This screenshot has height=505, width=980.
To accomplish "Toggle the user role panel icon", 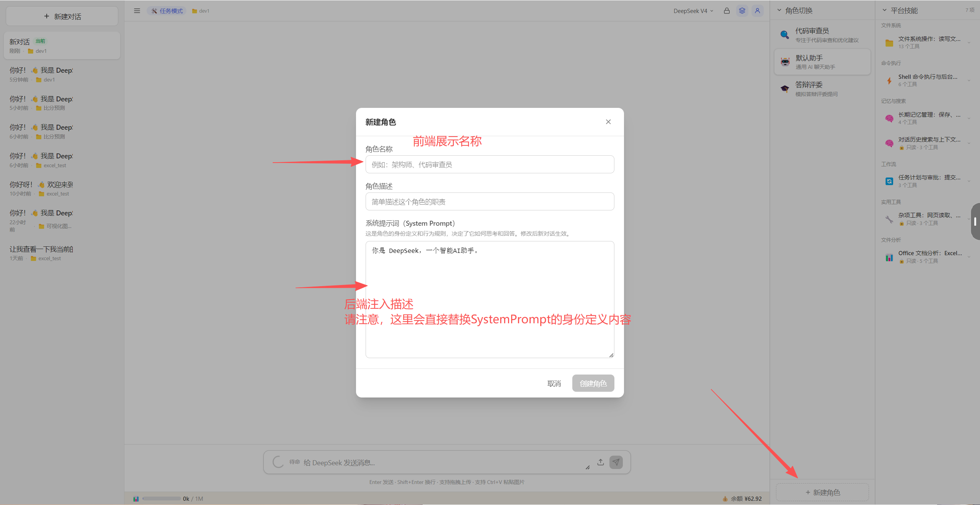I will (x=757, y=11).
